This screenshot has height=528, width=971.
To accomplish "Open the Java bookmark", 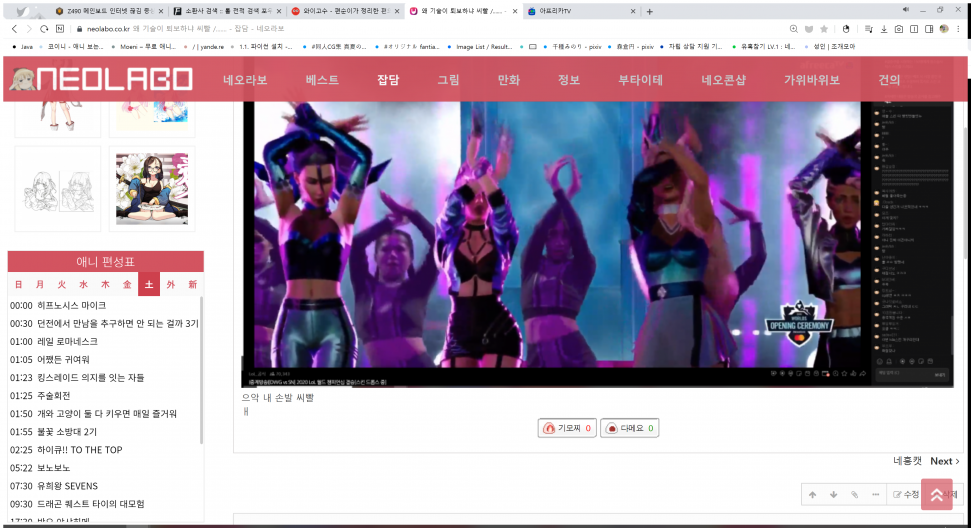I will (x=23, y=46).
